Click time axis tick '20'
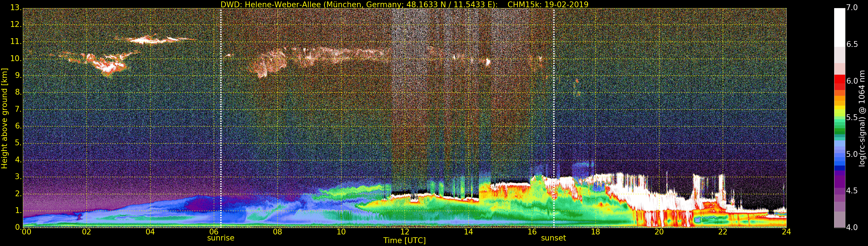The width and height of the screenshot is (868, 246). [x=659, y=232]
